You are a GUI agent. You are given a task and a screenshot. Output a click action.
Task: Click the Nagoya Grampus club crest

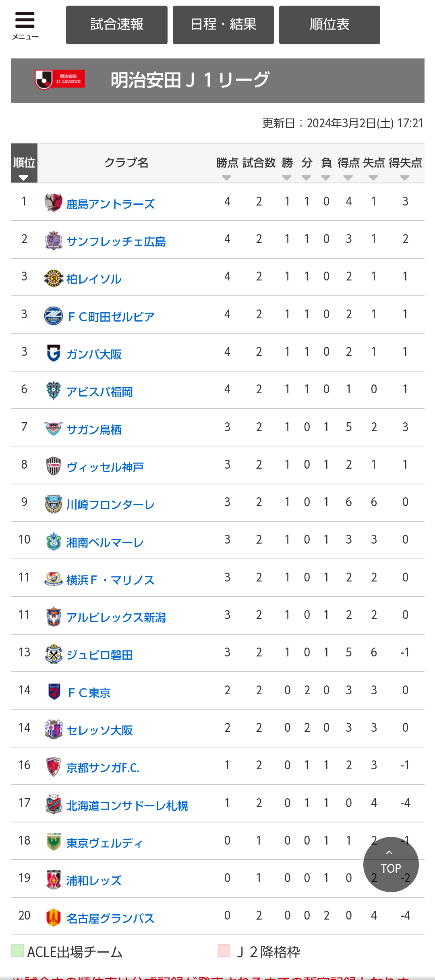pos(54,917)
